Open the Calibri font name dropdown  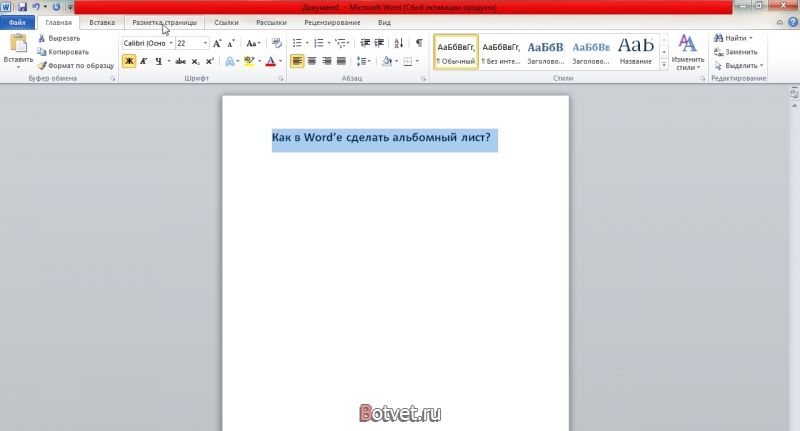[170, 43]
